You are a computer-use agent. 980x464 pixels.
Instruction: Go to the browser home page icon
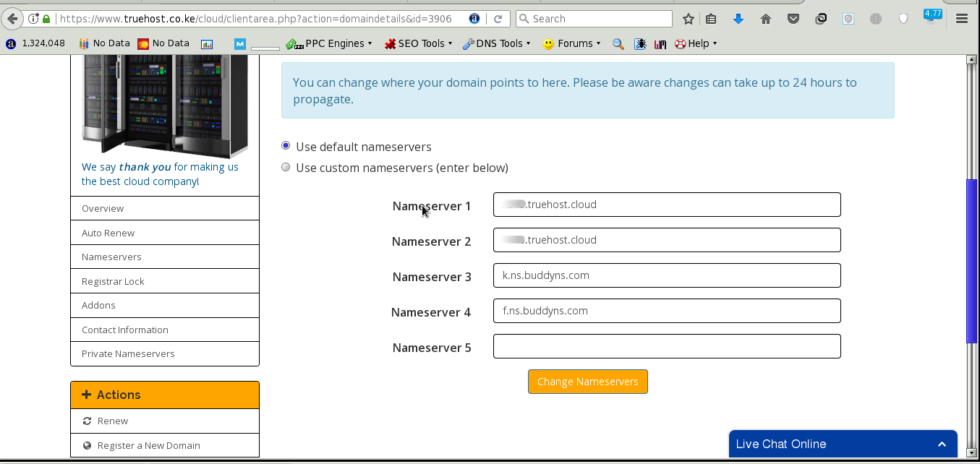pos(766,19)
